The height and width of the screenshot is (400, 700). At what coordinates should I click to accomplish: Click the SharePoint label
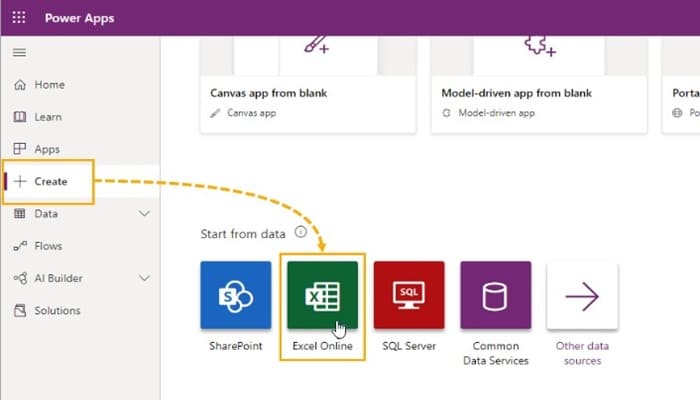[236, 346]
